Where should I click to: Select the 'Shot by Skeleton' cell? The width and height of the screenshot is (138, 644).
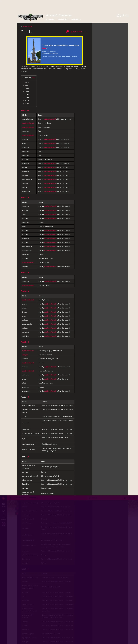click(x=55, y=127)
